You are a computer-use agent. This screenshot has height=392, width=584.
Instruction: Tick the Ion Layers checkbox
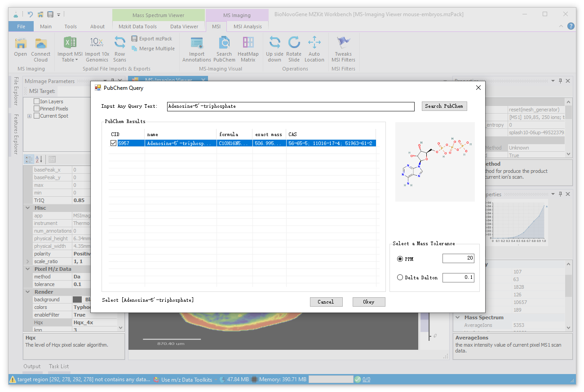click(37, 101)
